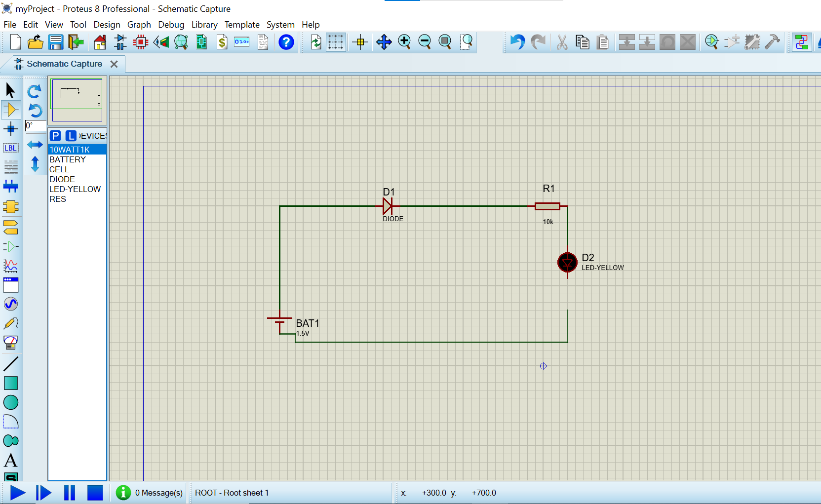Select the 2D Graphics Circle tool
The height and width of the screenshot is (504, 821).
coord(11,402)
